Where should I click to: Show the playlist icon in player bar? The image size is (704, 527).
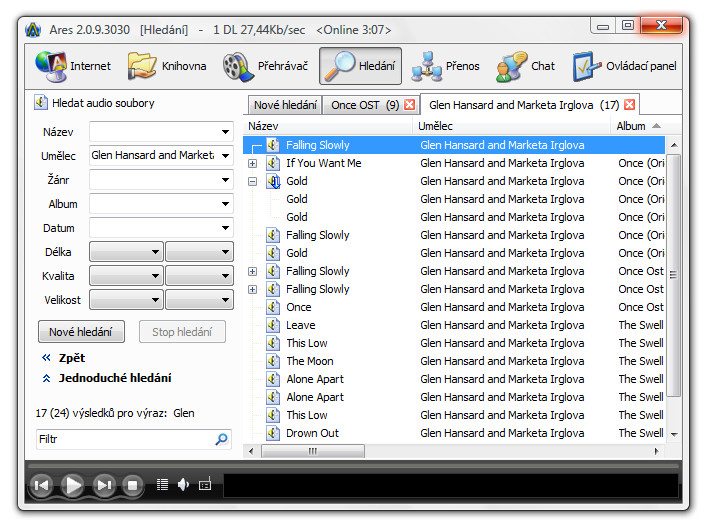click(163, 484)
